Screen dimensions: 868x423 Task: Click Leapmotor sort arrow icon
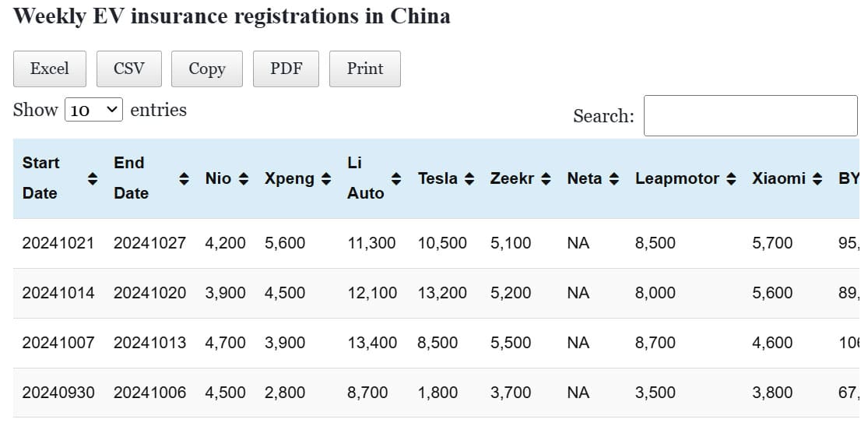[x=730, y=178]
